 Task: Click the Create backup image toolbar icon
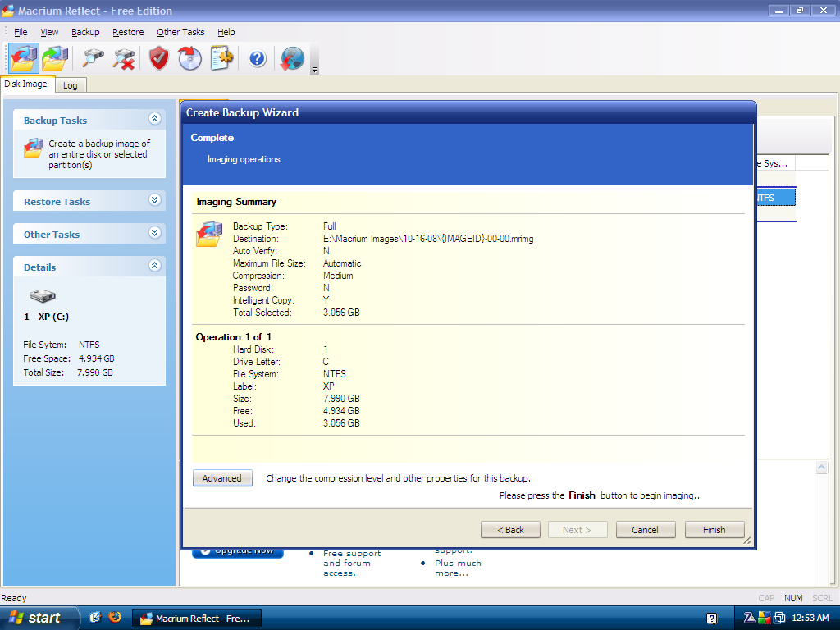click(24, 58)
